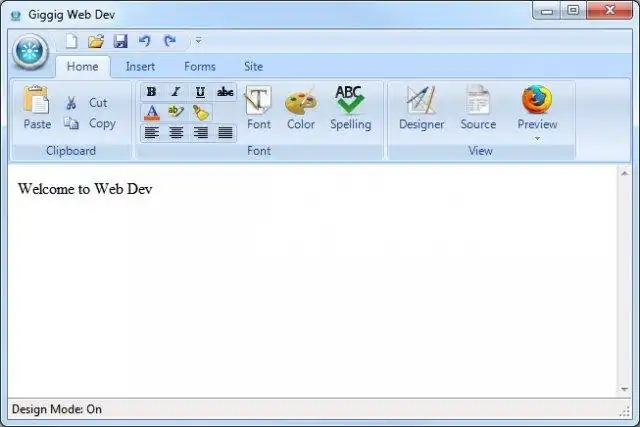Click the scrollbar up arrow
The image size is (640, 427).
pos(624,173)
